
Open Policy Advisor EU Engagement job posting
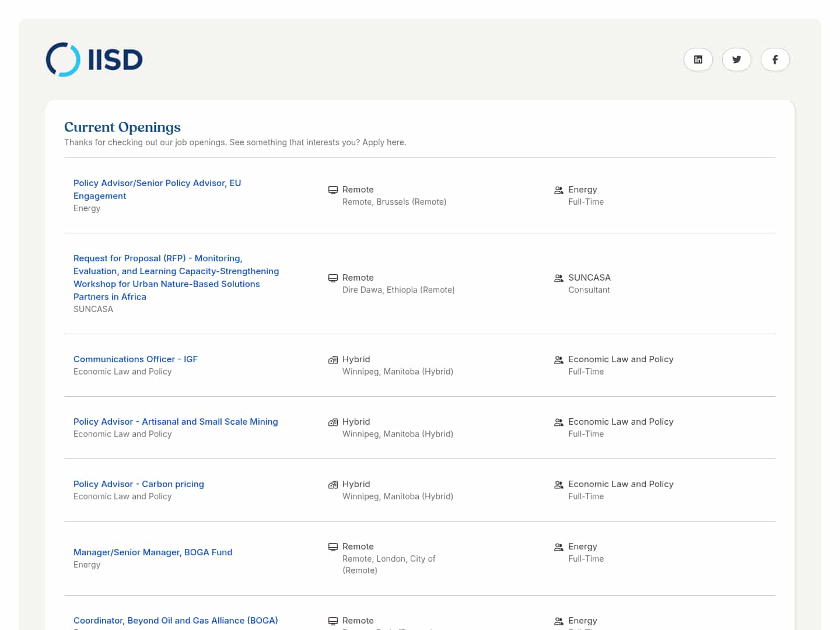(x=157, y=189)
